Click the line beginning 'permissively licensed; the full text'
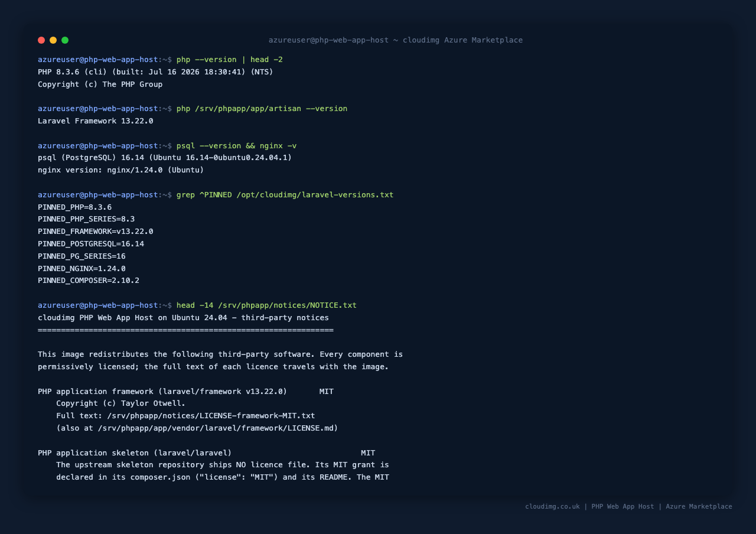 (213, 367)
